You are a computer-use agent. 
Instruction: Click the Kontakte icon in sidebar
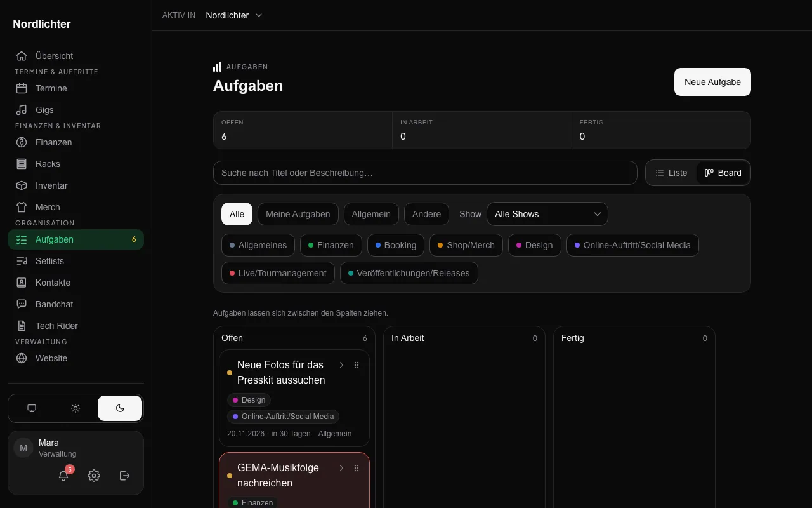pyautogui.click(x=22, y=283)
